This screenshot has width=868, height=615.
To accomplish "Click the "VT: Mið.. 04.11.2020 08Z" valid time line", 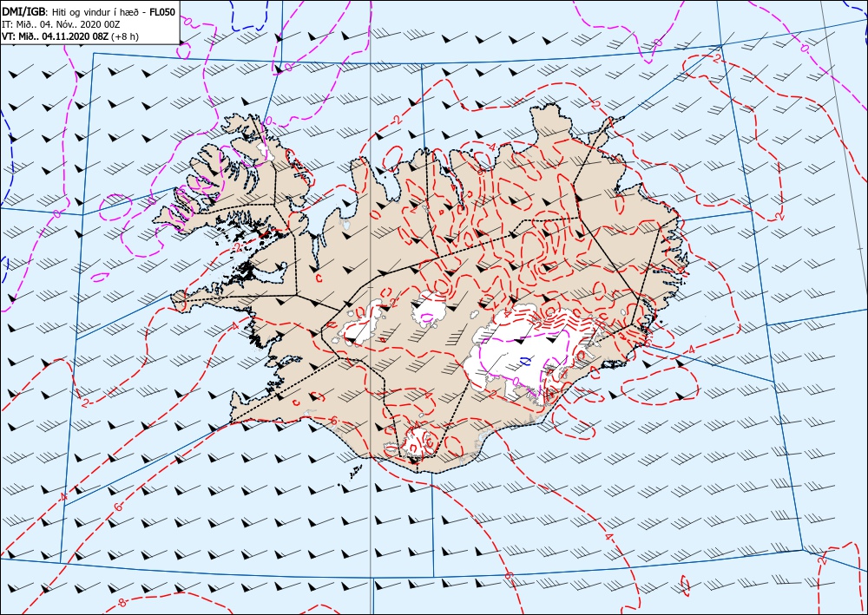I will pyautogui.click(x=56, y=36).
